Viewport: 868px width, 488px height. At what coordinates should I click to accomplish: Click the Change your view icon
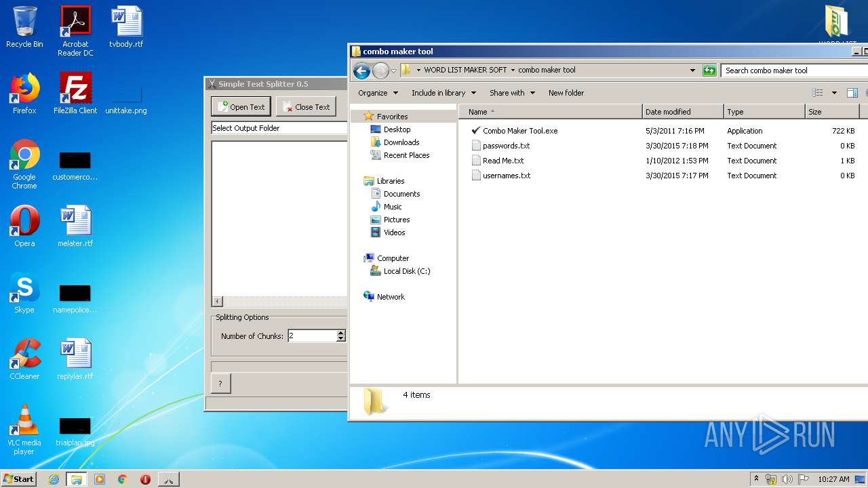pyautogui.click(x=818, y=93)
